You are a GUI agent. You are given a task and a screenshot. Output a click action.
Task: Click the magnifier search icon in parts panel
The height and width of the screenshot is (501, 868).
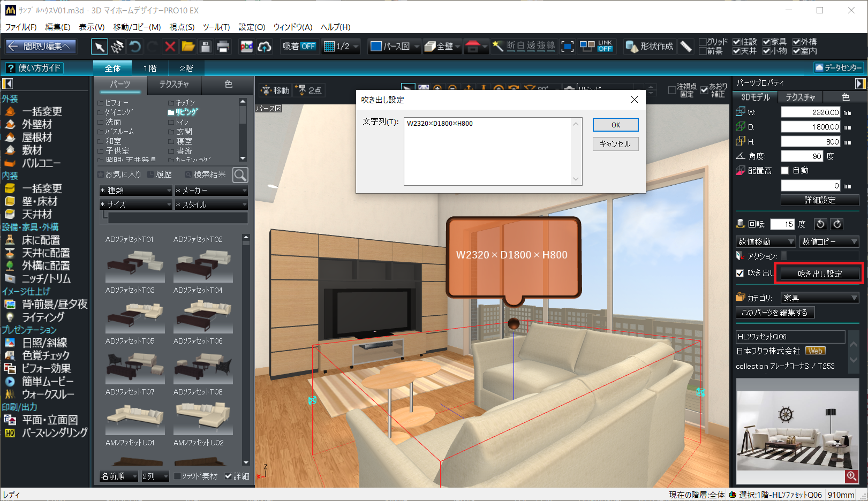(x=240, y=174)
